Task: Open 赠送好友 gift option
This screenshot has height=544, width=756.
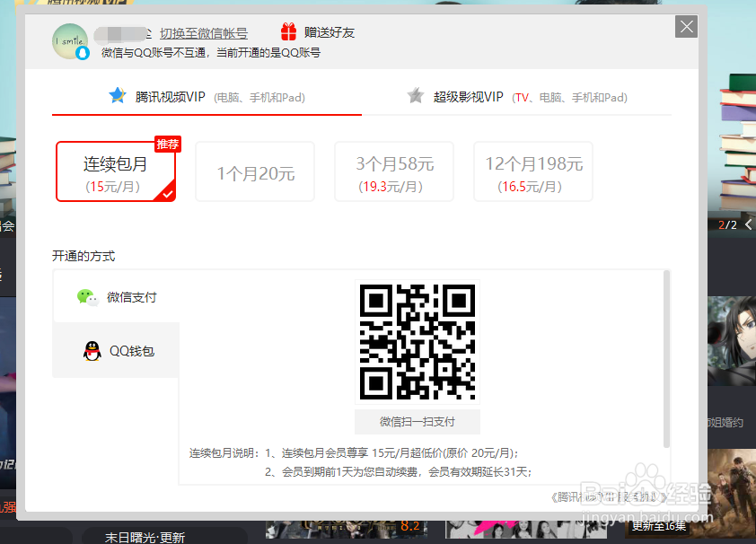Action: click(330, 32)
